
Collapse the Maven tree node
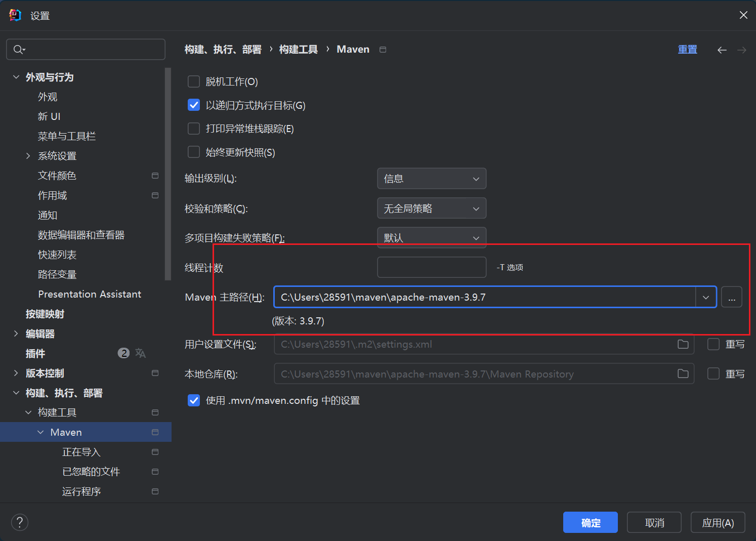(40, 432)
